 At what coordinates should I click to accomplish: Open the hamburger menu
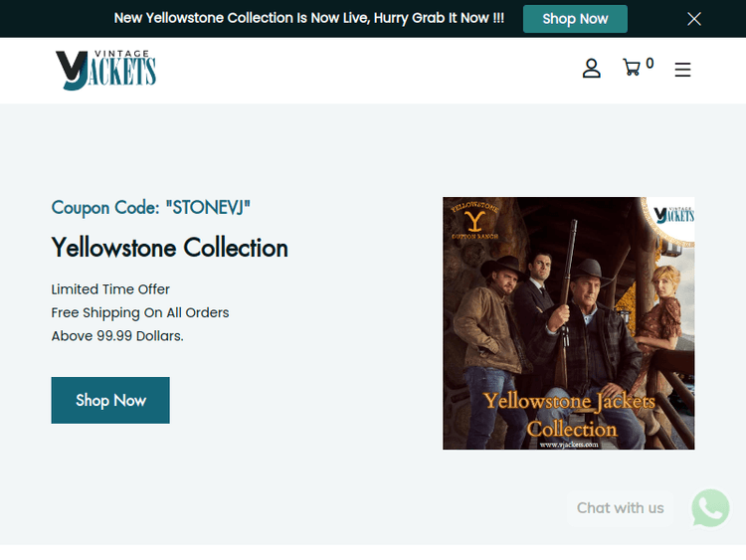point(682,70)
